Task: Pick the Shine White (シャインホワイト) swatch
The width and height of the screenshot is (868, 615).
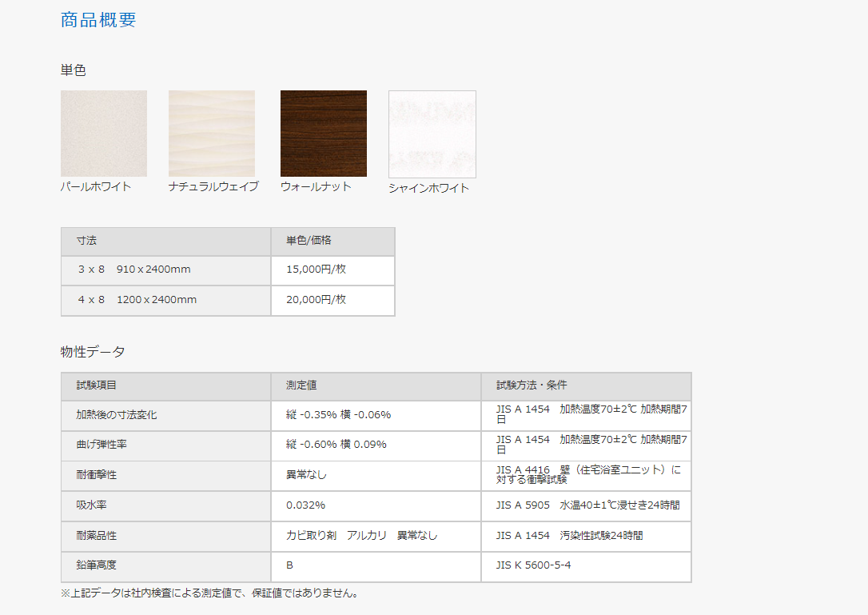Action: (432, 134)
